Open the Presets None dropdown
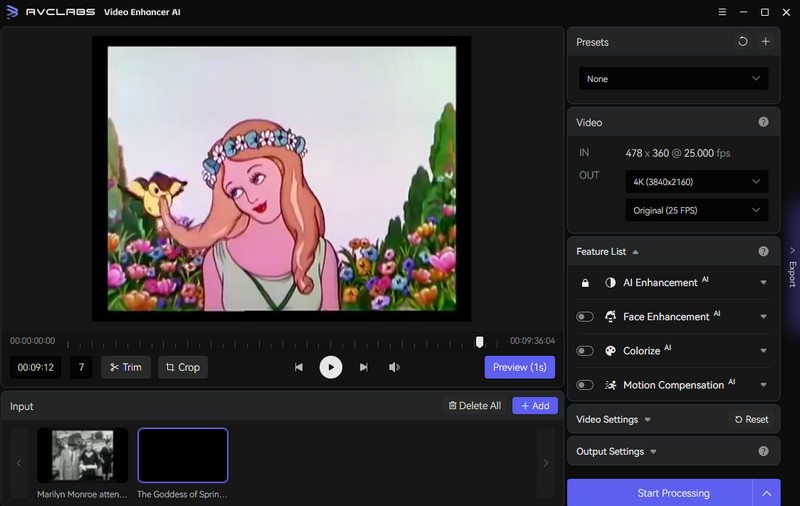 click(673, 79)
